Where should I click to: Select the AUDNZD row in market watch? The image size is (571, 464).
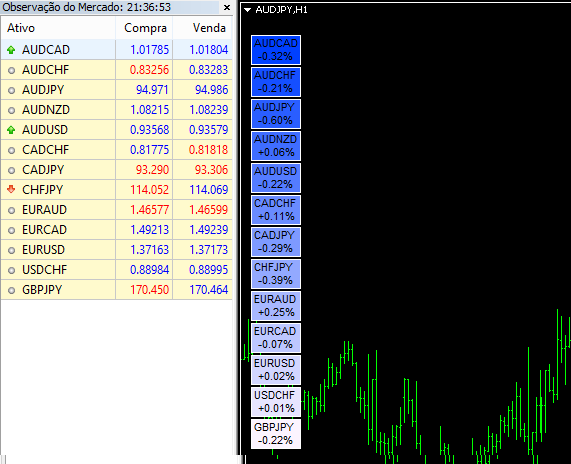click(x=117, y=110)
